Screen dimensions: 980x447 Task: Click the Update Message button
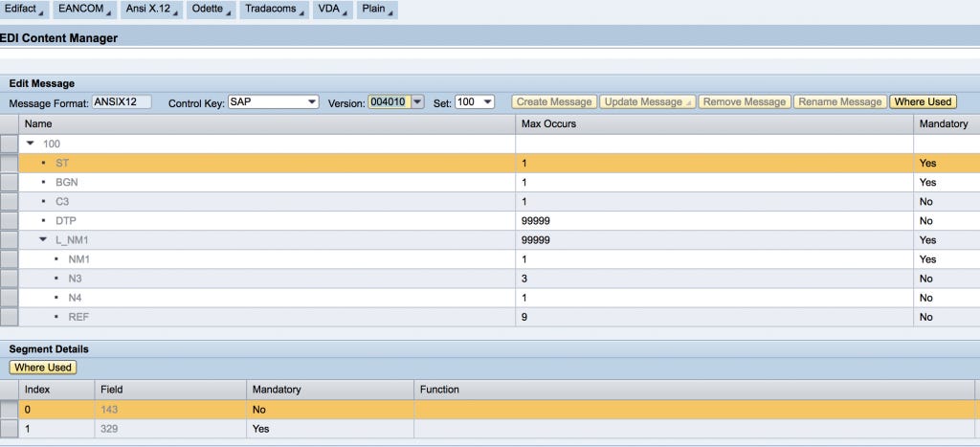(647, 101)
